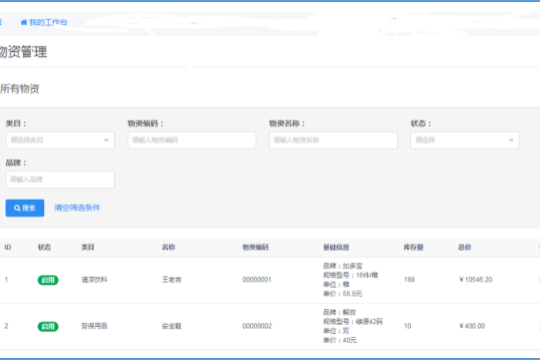Click the 名称 column header

point(168,247)
